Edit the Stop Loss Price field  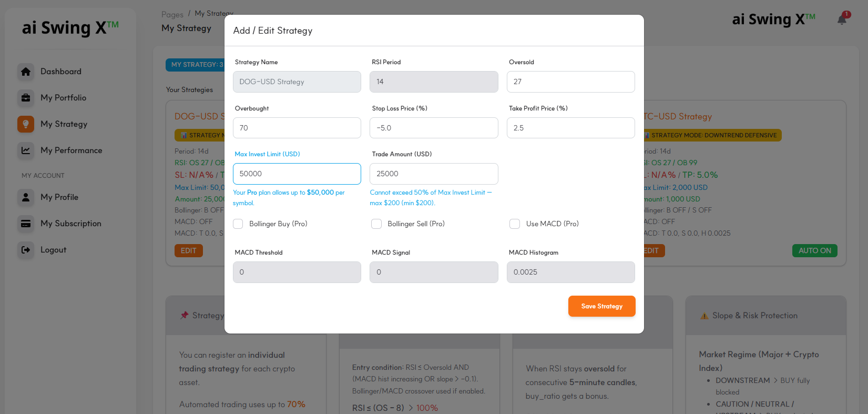point(434,128)
